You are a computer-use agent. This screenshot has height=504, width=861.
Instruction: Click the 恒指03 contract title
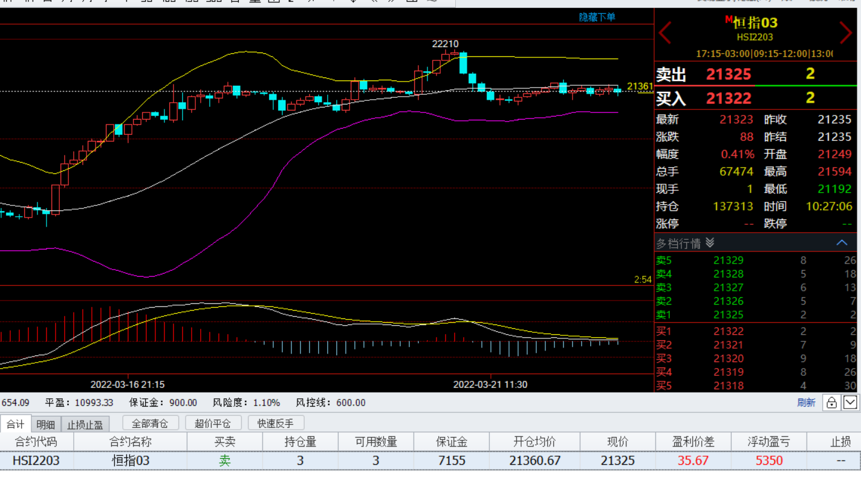tap(755, 23)
